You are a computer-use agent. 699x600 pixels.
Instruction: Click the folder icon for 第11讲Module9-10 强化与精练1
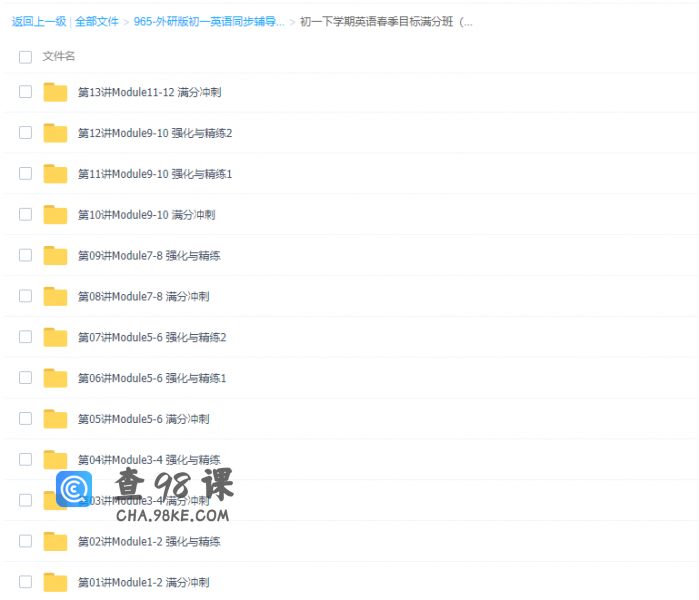pyautogui.click(x=55, y=174)
